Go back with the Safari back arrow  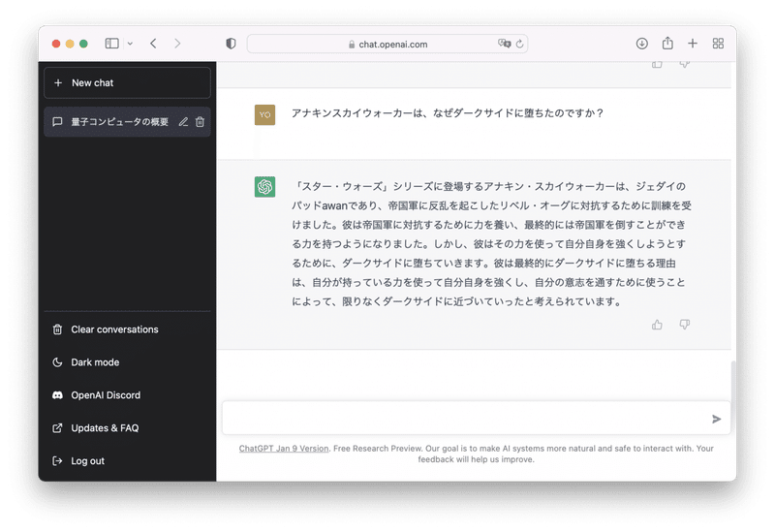[x=153, y=44]
